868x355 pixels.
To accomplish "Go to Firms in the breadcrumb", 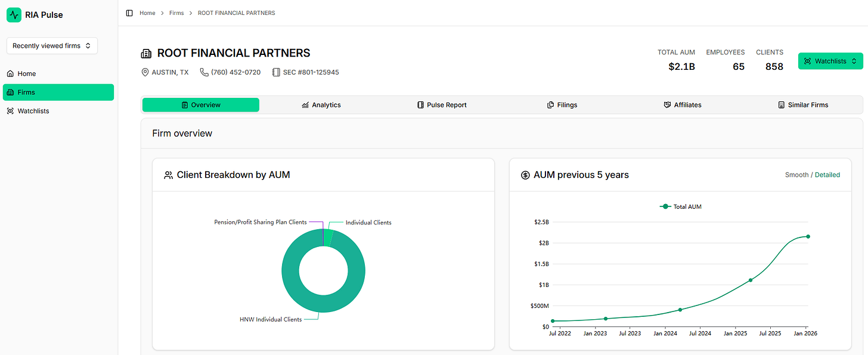I will point(176,13).
